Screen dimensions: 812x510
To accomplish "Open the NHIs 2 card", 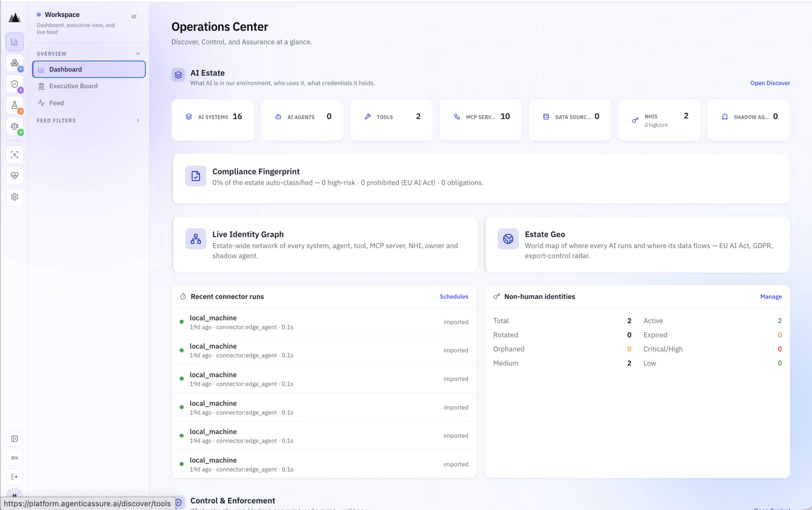I will point(660,120).
